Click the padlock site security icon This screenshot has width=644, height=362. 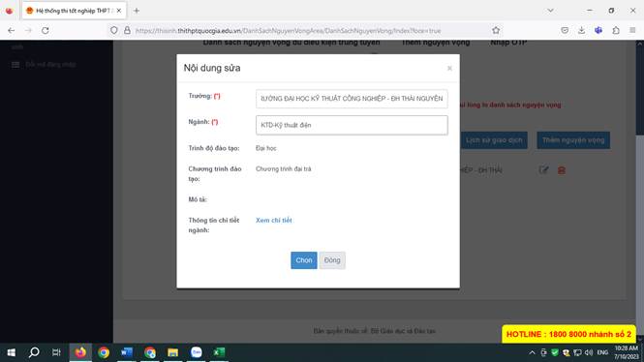point(127,30)
